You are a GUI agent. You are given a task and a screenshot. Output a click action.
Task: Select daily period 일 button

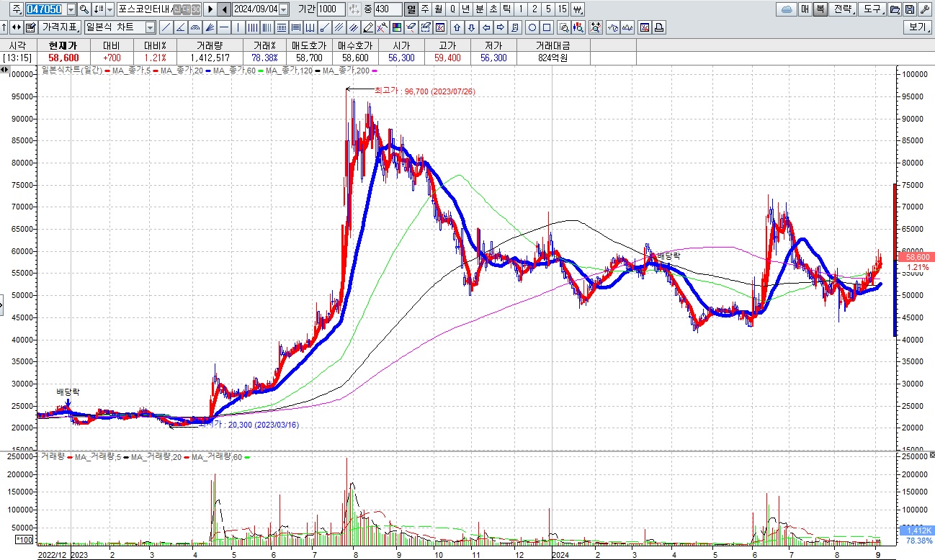click(411, 9)
